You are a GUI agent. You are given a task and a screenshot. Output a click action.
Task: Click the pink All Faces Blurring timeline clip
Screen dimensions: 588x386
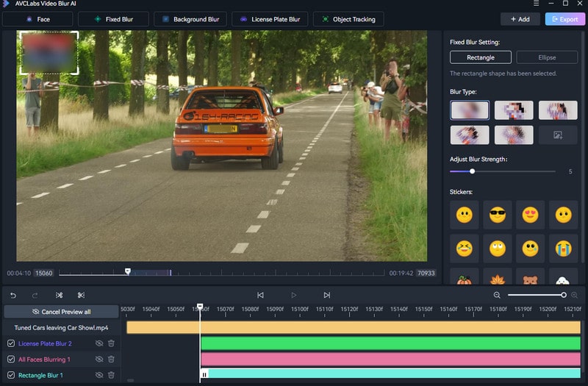(x=391, y=359)
